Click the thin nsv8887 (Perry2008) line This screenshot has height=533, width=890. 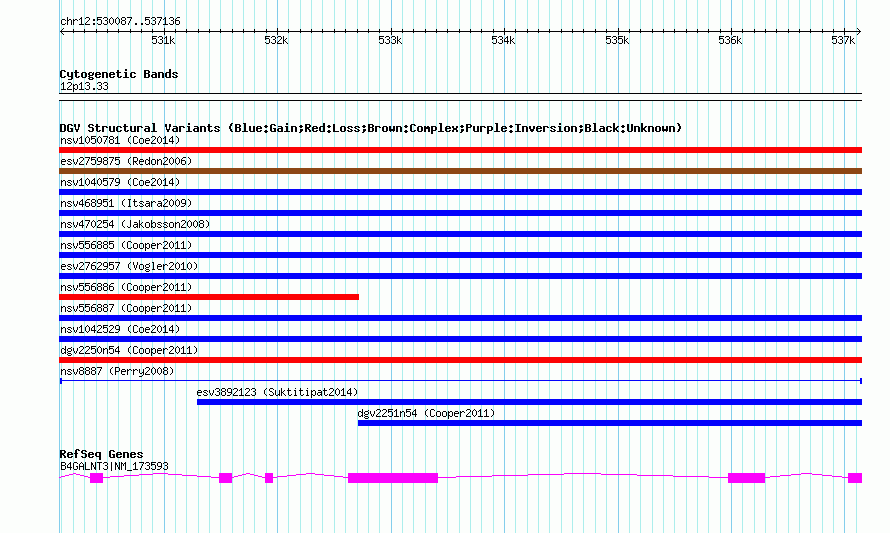460,381
